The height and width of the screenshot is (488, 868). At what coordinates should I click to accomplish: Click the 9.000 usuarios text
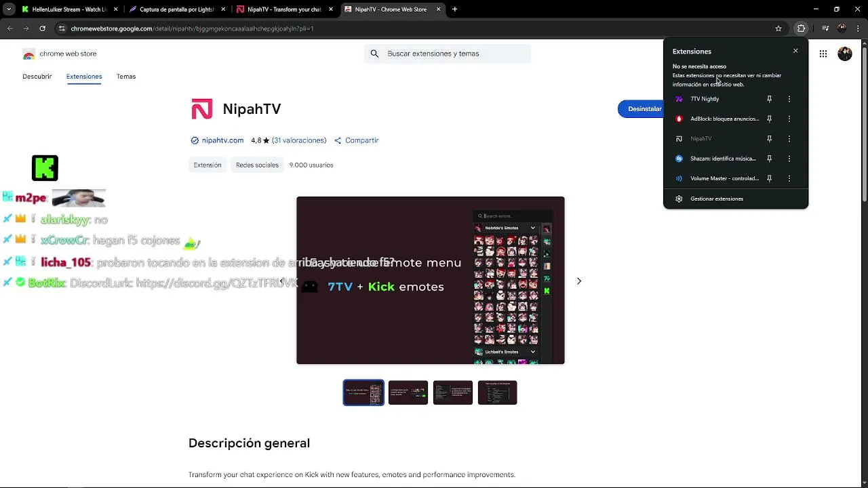coord(311,165)
